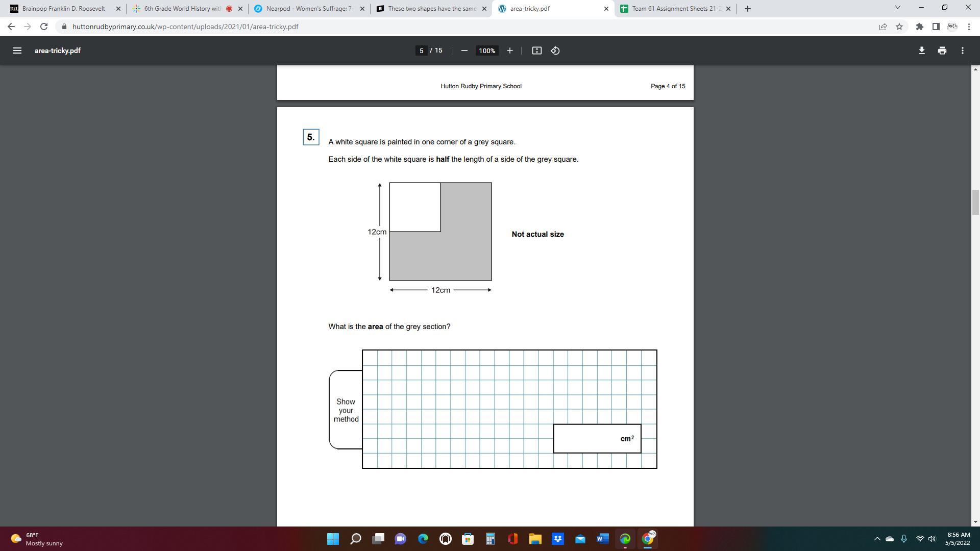Viewport: 980px width, 551px height.
Task: Toggle the Chrome side panel
Action: tap(936, 27)
